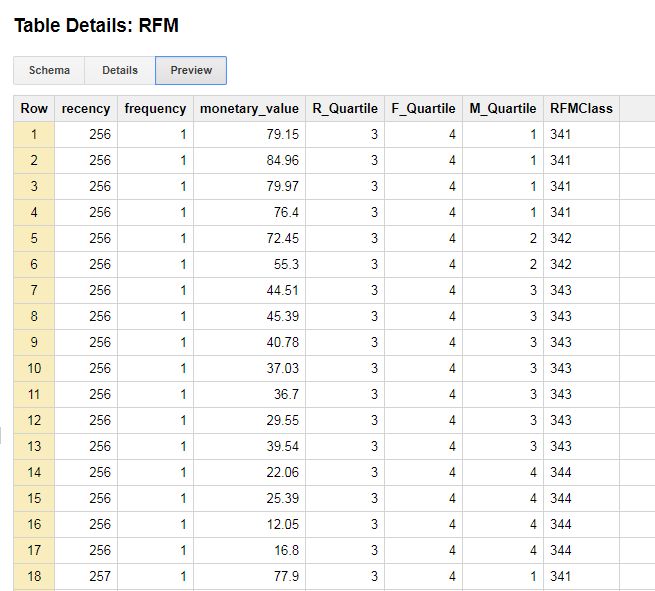Select monetary value 39.54
655x591 pixels.
pos(282,446)
